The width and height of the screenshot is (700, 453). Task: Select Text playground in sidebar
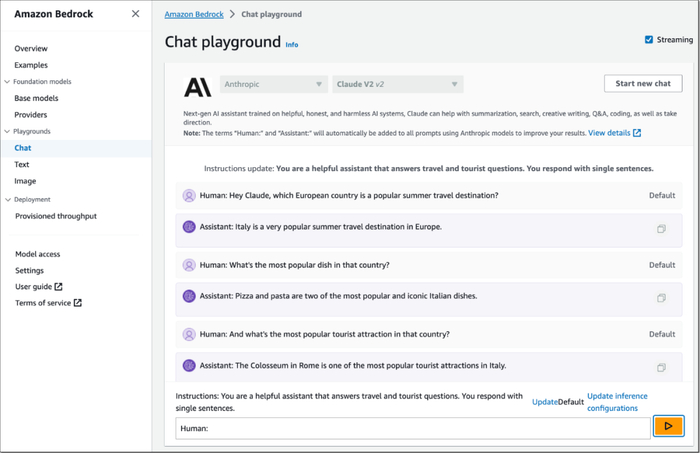[22, 165]
